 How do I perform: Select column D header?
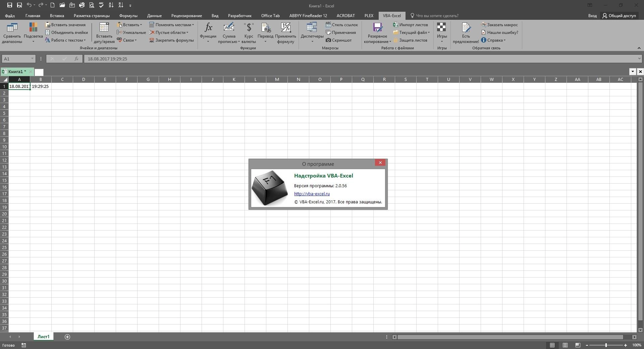pos(84,80)
